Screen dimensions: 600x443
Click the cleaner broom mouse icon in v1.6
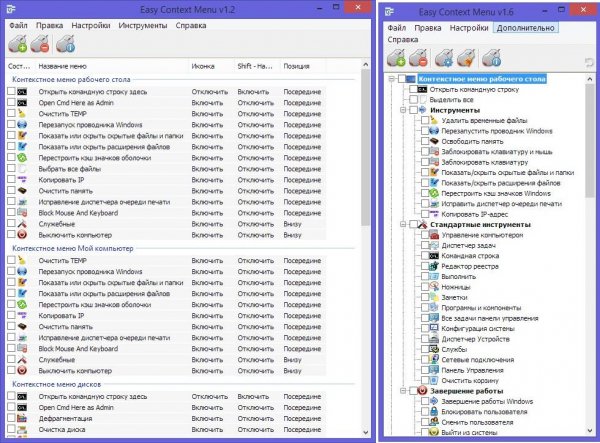466,58
